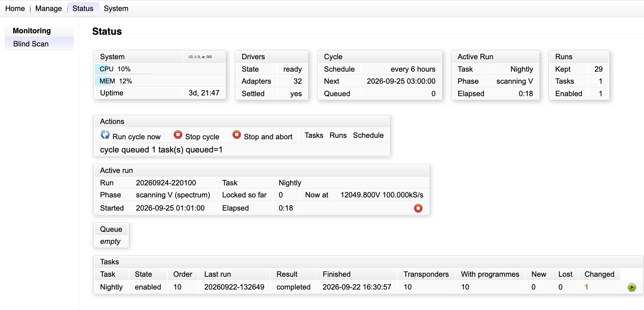Click next cycle time 2026-09-25 03:00:00
The image size is (644, 310).
[x=401, y=81]
